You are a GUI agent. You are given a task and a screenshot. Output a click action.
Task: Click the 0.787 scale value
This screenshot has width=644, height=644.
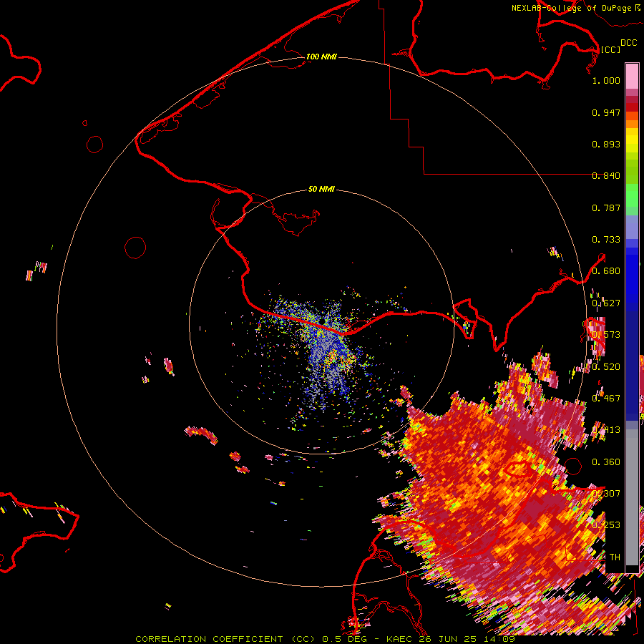[606, 208]
